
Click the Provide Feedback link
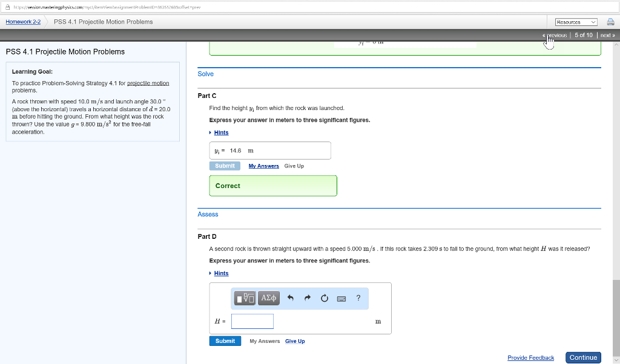[x=530, y=358]
